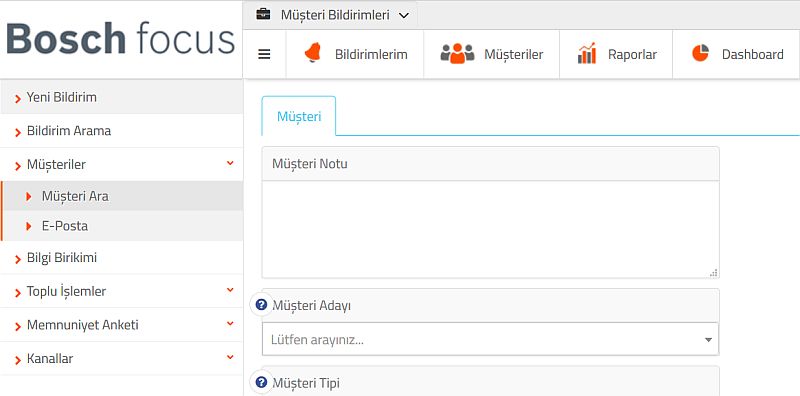Click the hamburger menu icon
The width and height of the screenshot is (800, 396).
click(264, 55)
